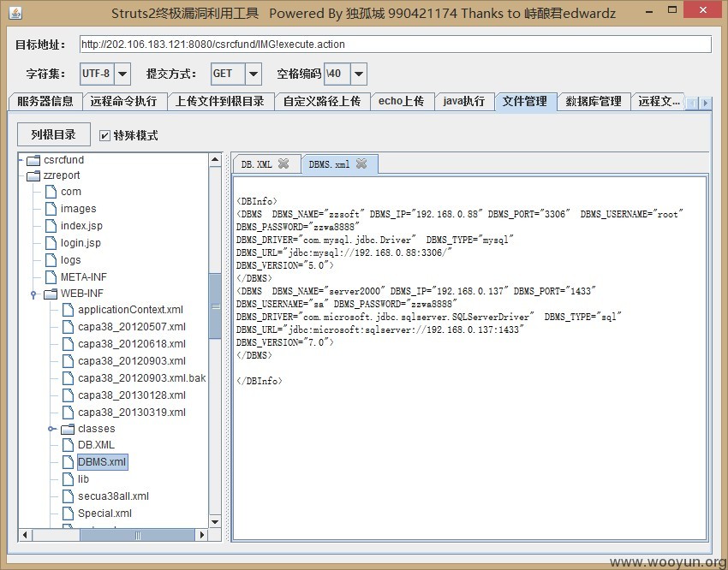The height and width of the screenshot is (570, 728).
Task: Click the file icon next to index.jsp
Action: click(x=51, y=226)
